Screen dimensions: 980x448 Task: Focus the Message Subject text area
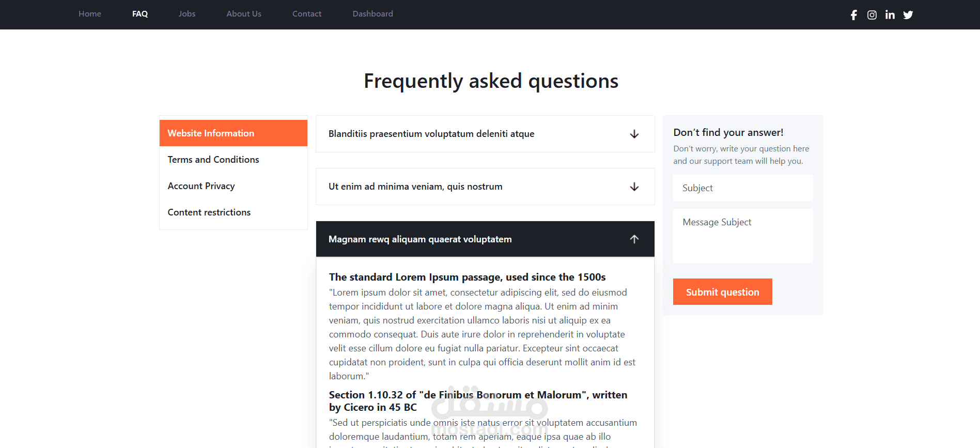tap(743, 236)
